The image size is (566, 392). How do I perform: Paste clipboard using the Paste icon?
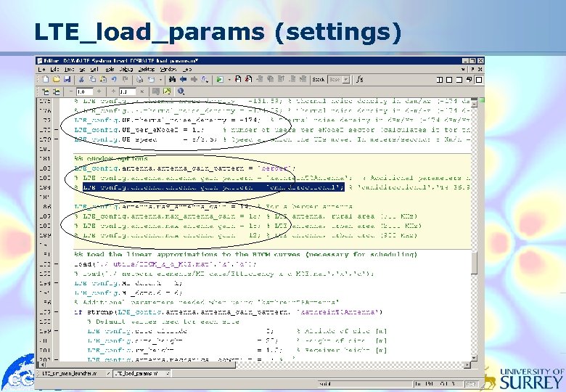point(103,80)
